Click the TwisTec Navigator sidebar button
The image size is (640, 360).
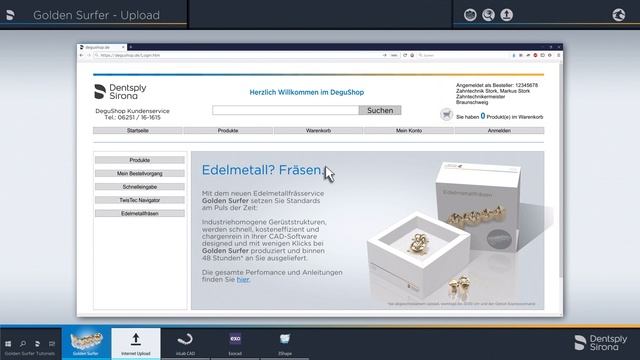click(140, 200)
